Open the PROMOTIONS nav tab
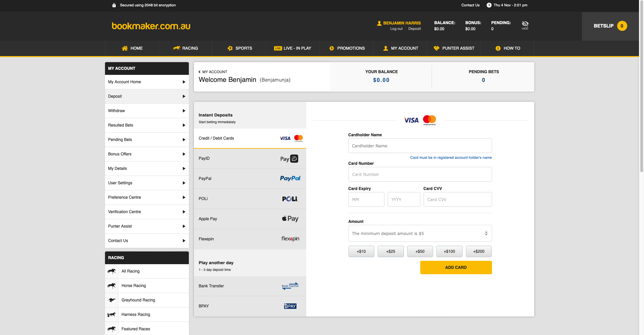This screenshot has width=644, height=335. (346, 48)
